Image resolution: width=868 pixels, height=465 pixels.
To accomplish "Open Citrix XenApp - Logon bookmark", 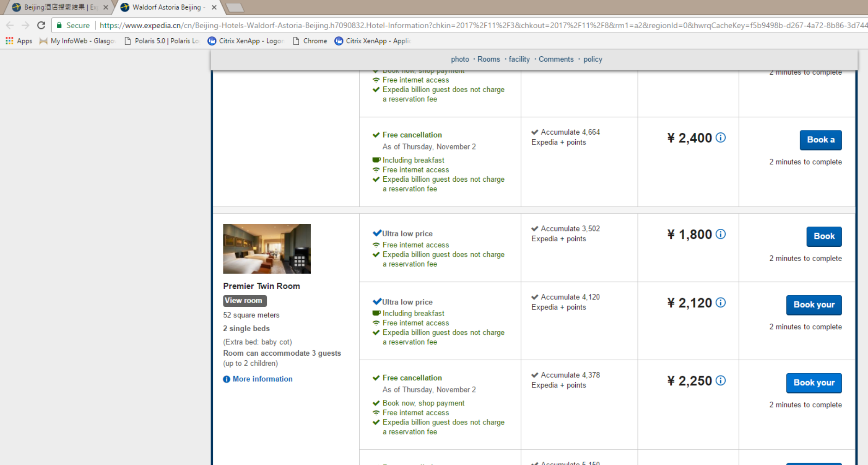I will [x=246, y=41].
